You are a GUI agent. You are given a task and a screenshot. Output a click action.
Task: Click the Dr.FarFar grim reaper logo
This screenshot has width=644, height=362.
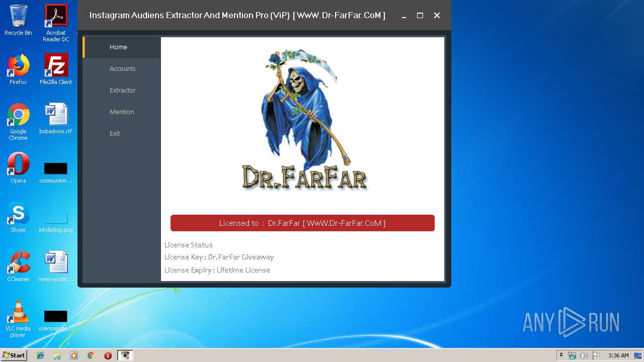pos(304,120)
